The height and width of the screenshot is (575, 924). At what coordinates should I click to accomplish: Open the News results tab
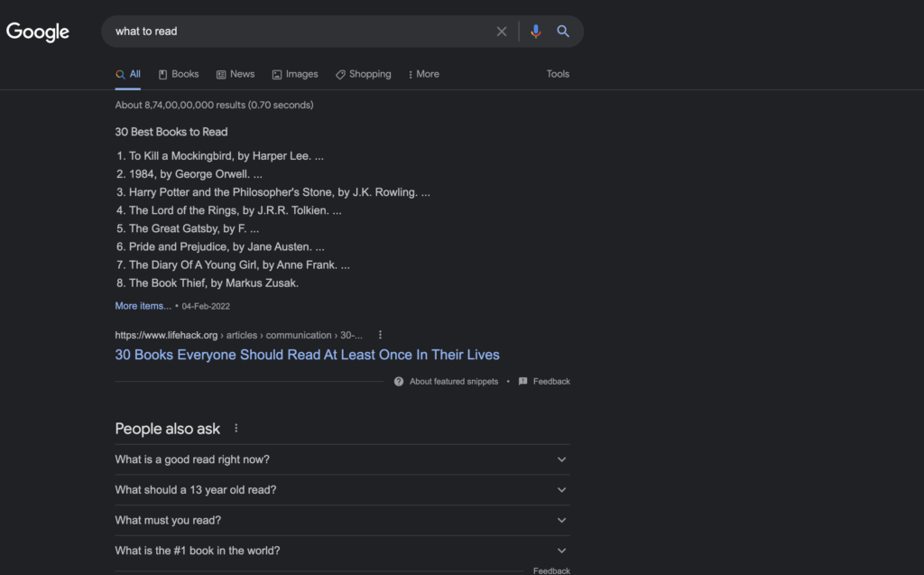(x=236, y=74)
